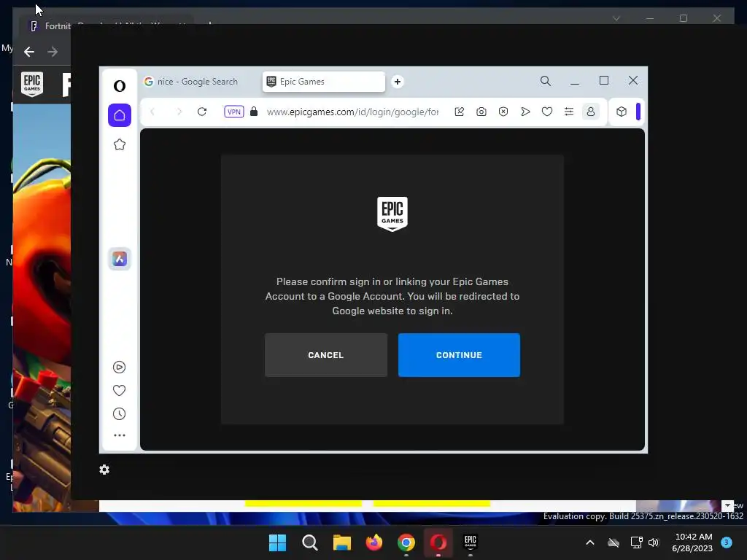Open the clock showing 10:42 AM
747x560 pixels.
coord(693,542)
